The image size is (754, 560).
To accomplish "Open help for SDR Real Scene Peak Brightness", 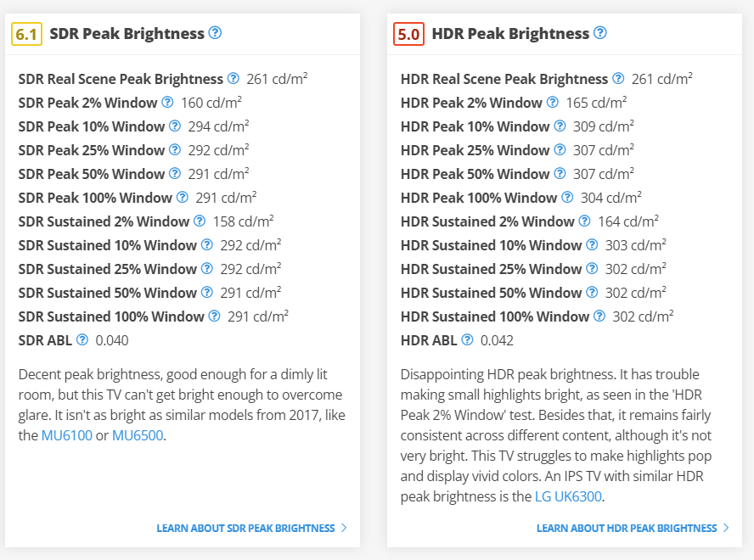I will 234,79.
